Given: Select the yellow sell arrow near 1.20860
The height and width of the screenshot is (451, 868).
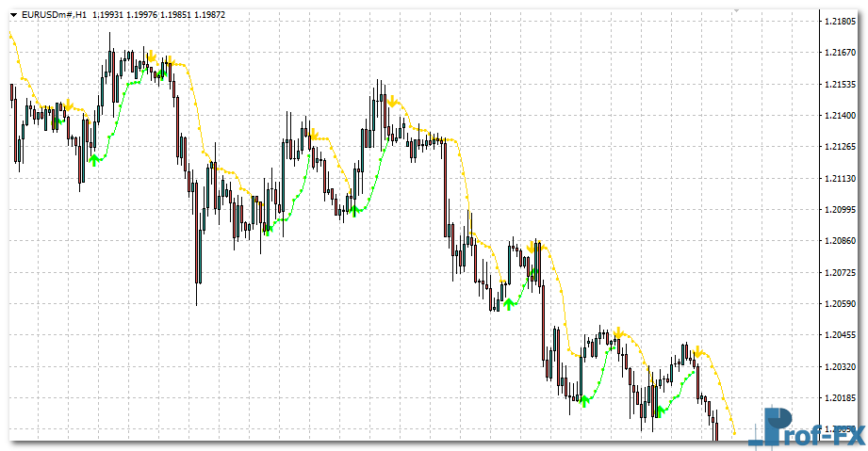Looking at the screenshot, I should (533, 247).
